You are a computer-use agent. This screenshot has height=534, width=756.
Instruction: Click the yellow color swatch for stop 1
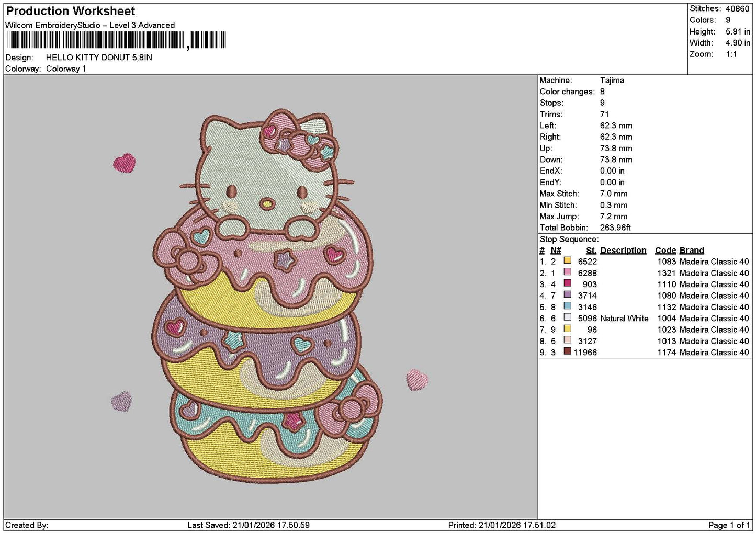(x=567, y=260)
